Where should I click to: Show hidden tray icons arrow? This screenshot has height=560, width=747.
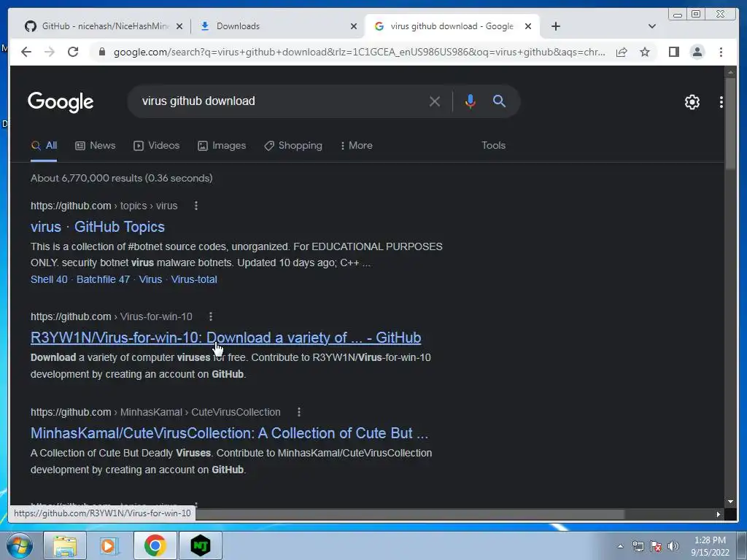pos(620,546)
